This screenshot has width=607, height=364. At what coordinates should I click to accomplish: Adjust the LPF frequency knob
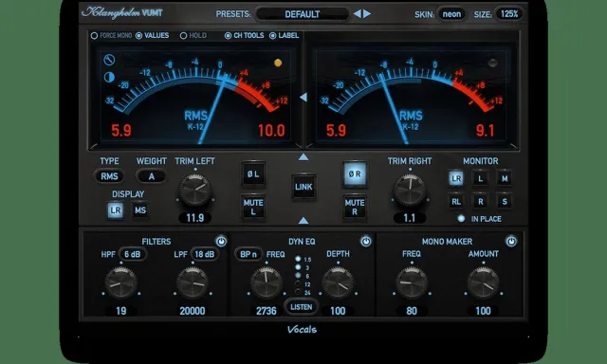pyautogui.click(x=193, y=282)
